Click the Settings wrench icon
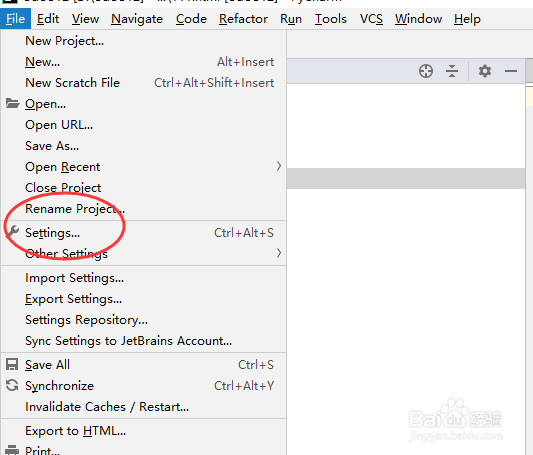The height and width of the screenshot is (455, 533). [13, 231]
